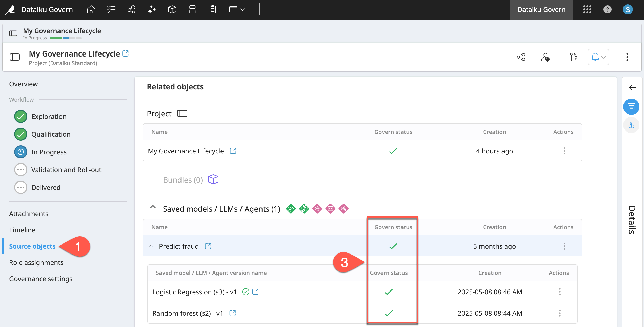The image size is (644, 327).
Task: Open the Details panel anchor icon on right sidebar
Action: (x=631, y=125)
